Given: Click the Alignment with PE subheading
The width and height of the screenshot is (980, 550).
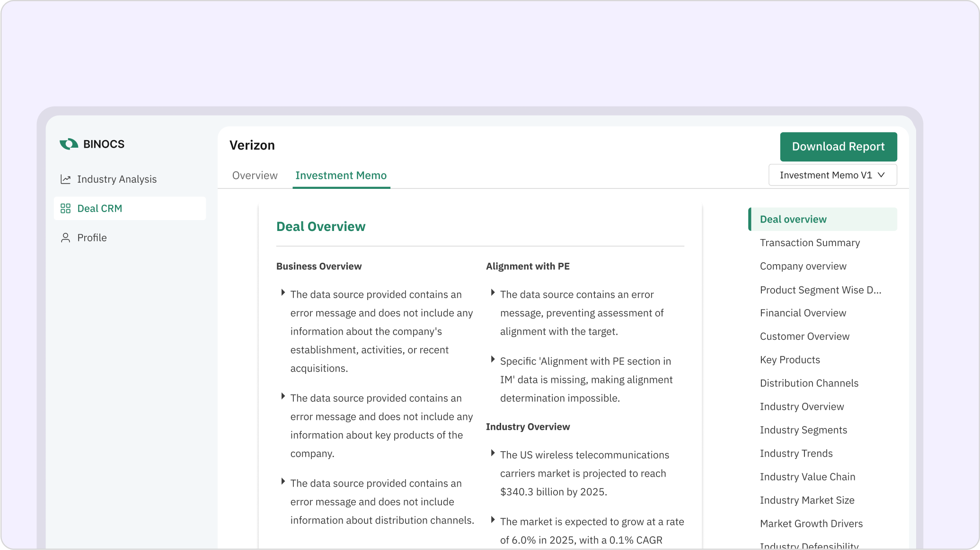Looking at the screenshot, I should [x=528, y=266].
